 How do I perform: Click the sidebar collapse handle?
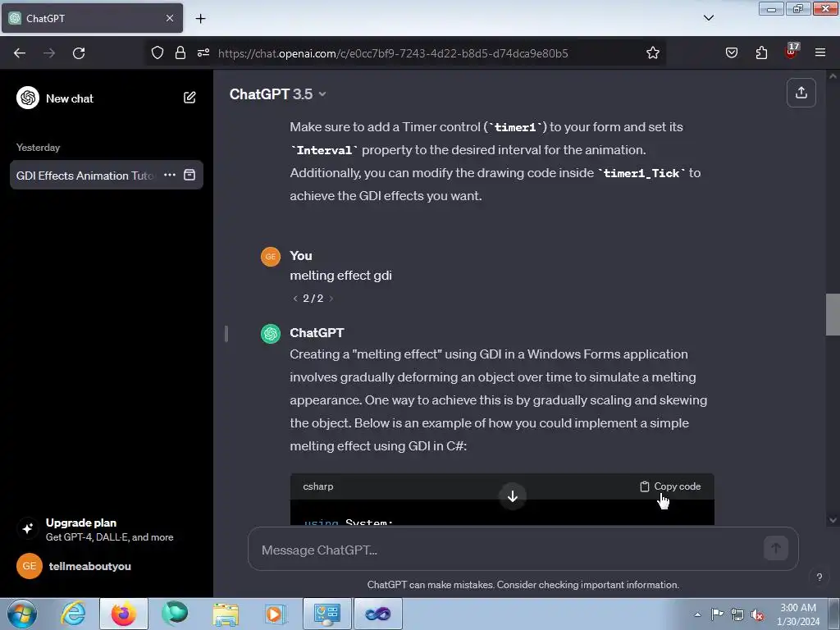point(226,333)
